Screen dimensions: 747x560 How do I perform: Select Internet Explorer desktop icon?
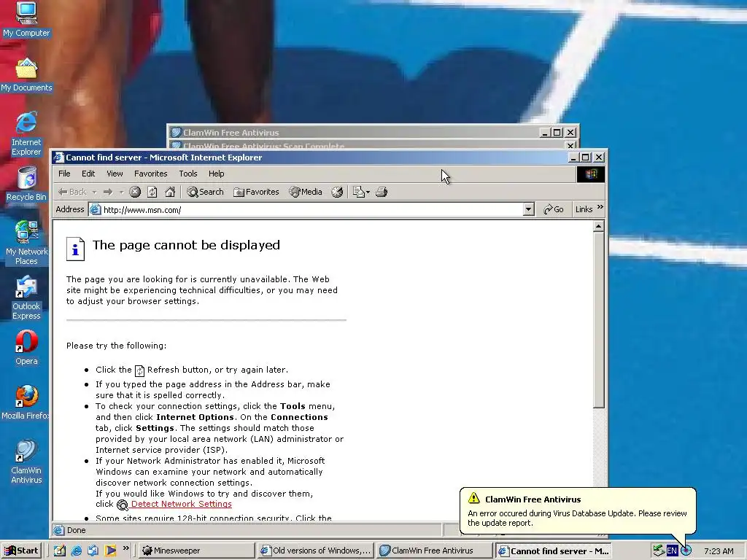click(26, 134)
